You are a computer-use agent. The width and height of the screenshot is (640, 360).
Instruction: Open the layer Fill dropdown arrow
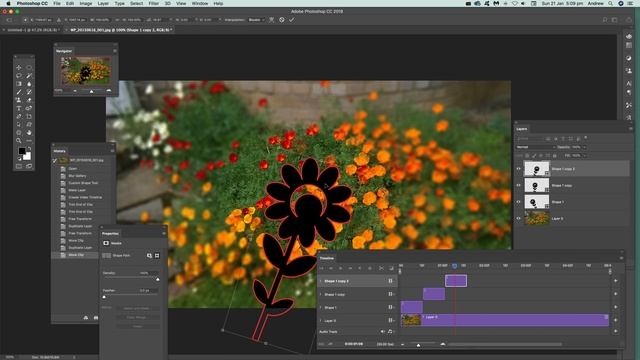click(x=584, y=156)
